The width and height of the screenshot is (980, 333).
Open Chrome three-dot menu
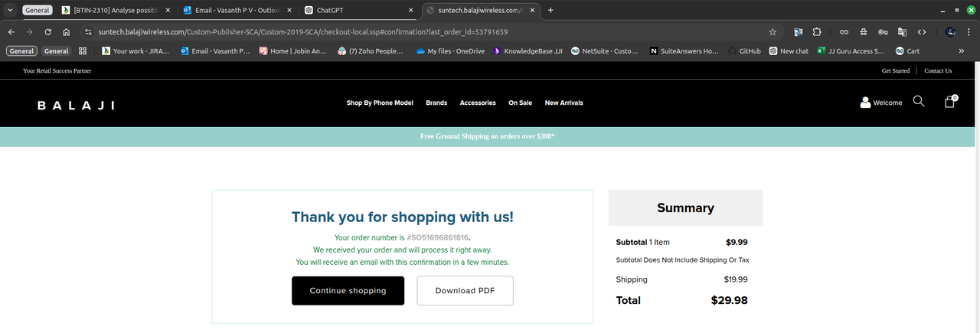[969, 32]
